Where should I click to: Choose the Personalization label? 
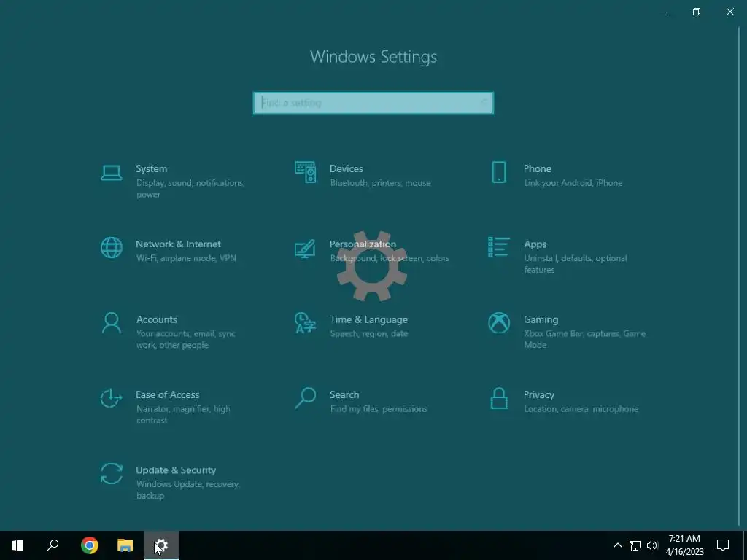coord(363,244)
